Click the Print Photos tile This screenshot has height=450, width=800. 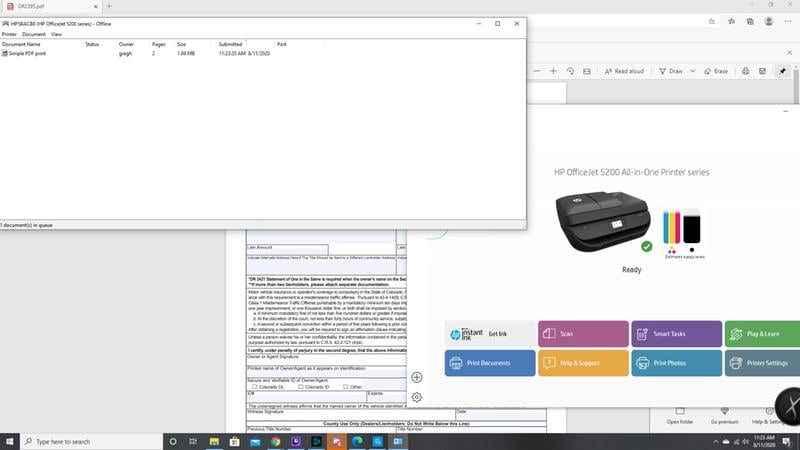pos(677,363)
